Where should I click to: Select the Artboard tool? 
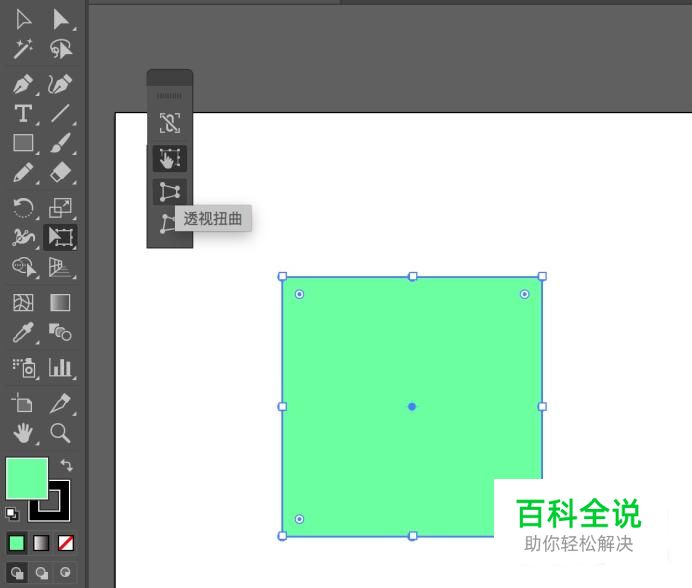[22, 403]
